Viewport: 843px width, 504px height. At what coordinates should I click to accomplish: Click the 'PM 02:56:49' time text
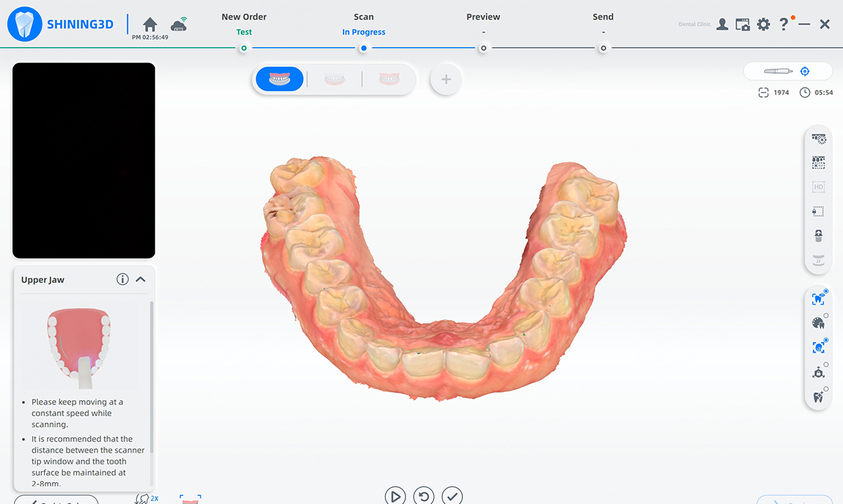pos(150,37)
